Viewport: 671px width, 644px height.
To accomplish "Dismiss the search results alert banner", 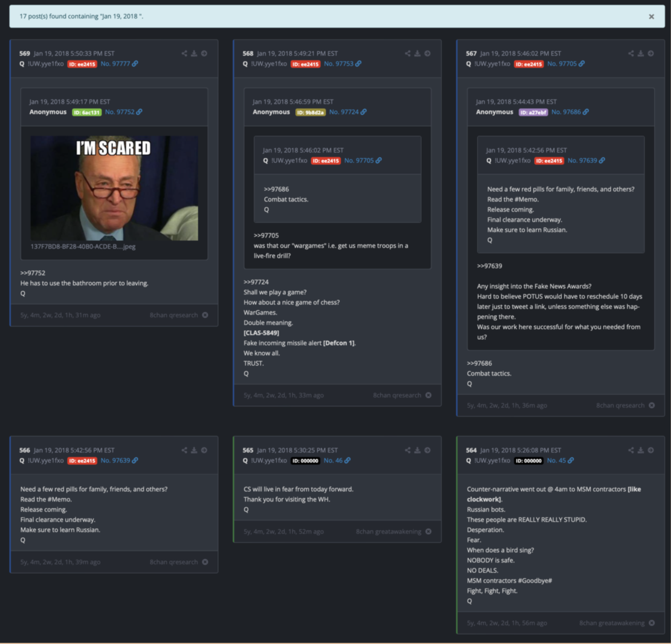I will coord(651,16).
